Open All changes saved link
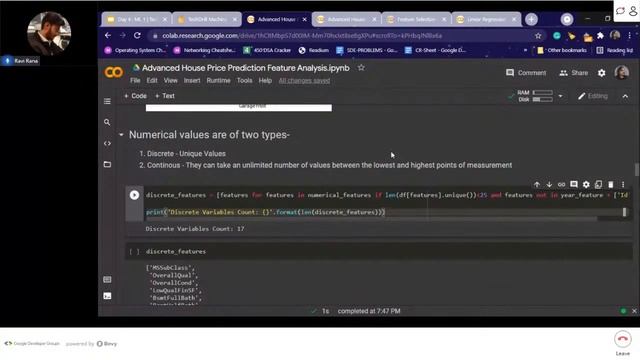The width and height of the screenshot is (640, 360). tap(304, 80)
